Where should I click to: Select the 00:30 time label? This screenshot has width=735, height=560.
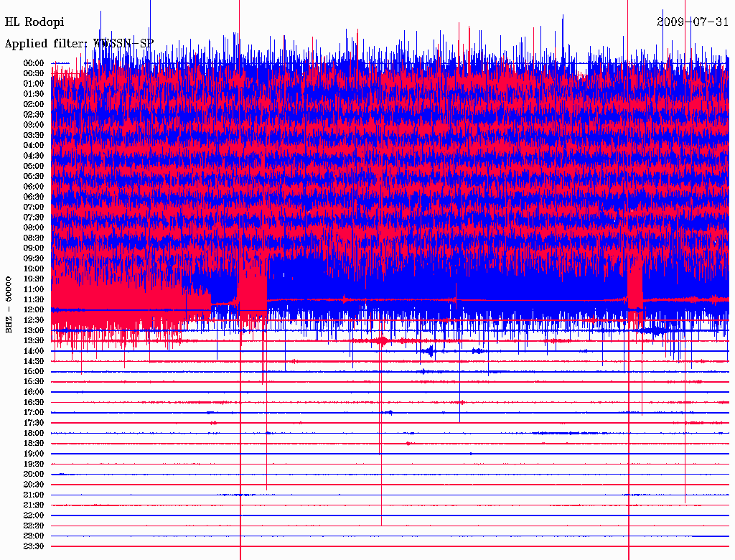34,74
